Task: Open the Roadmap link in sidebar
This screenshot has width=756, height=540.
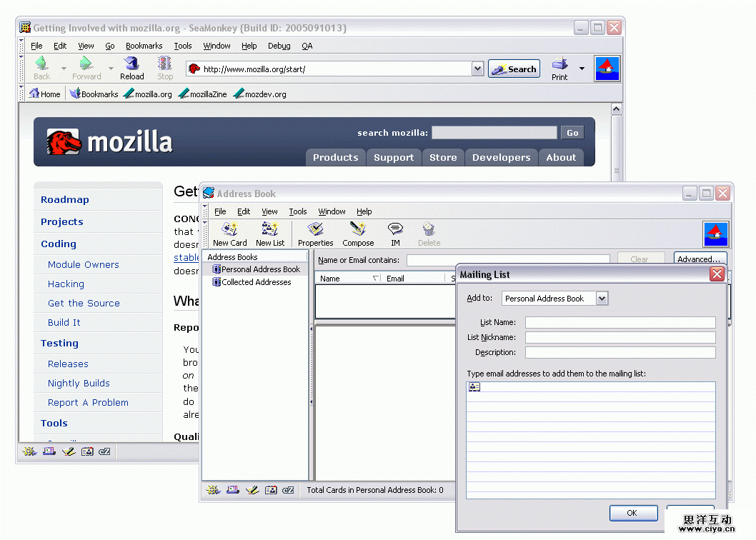Action: click(x=64, y=199)
